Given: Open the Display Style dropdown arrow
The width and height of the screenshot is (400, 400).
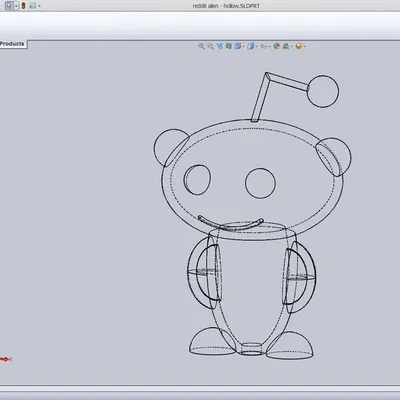Looking at the screenshot, I should [x=257, y=47].
